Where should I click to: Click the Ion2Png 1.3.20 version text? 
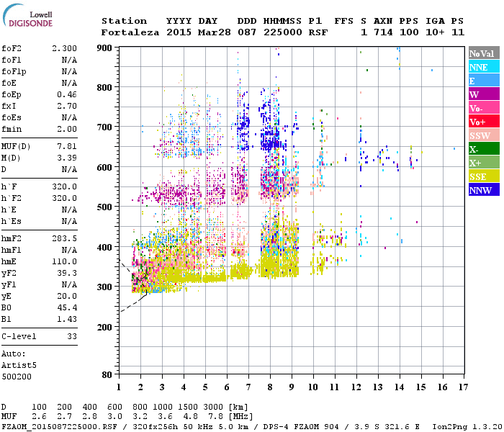[467, 427]
